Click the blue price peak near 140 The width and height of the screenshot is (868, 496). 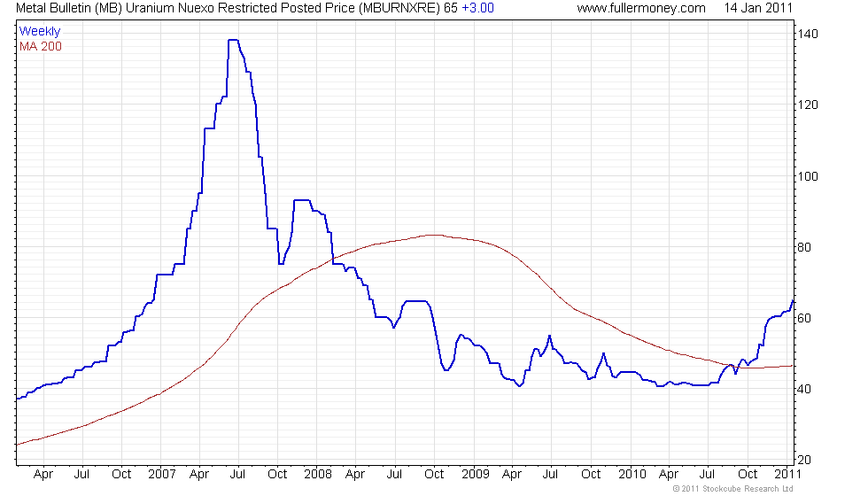pos(233,41)
